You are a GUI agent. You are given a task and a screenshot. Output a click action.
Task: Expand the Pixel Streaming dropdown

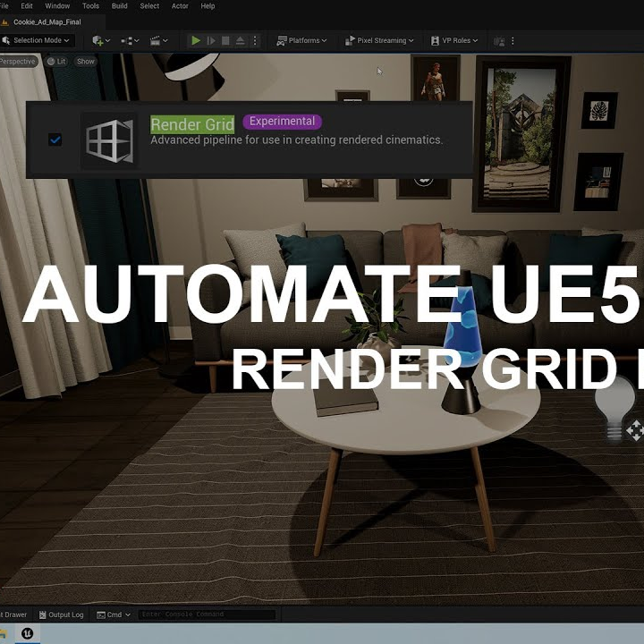coord(379,40)
